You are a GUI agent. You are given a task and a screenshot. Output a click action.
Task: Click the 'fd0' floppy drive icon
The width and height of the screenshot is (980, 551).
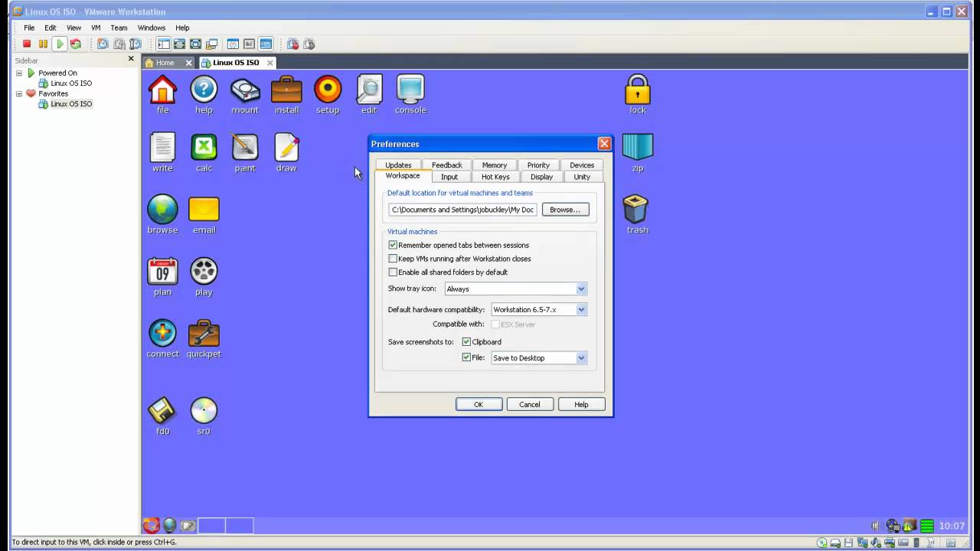click(x=162, y=416)
